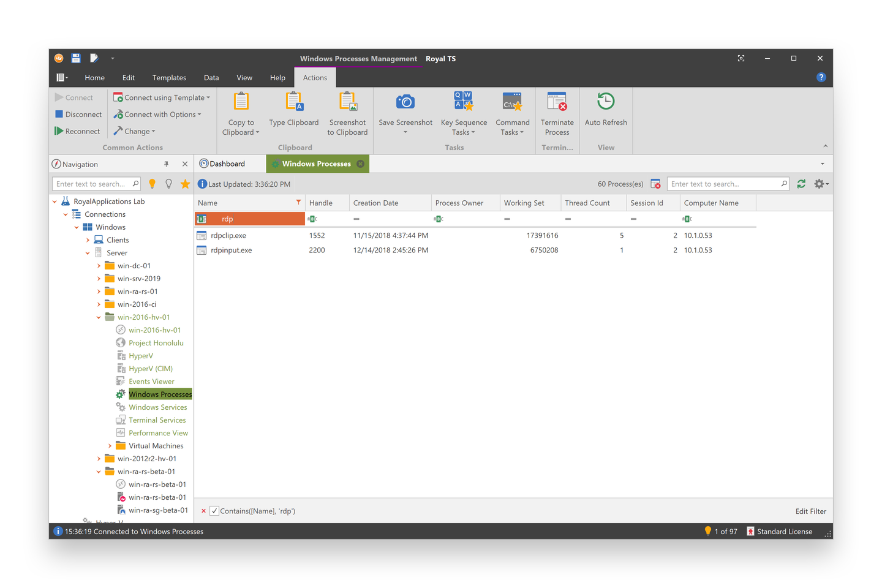Screen dimensions: 882x588
Task: Uncheck the Contains Name 'rdp' filter checkbox
Action: [214, 511]
